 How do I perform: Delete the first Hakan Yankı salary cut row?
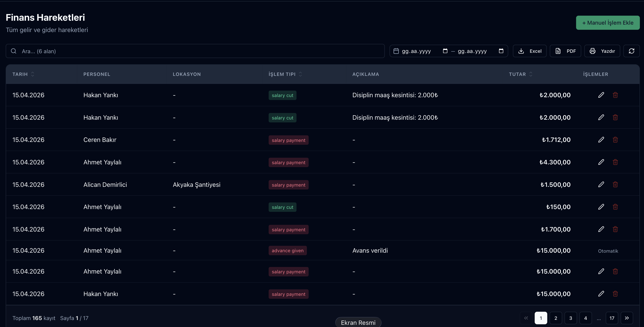(x=615, y=95)
